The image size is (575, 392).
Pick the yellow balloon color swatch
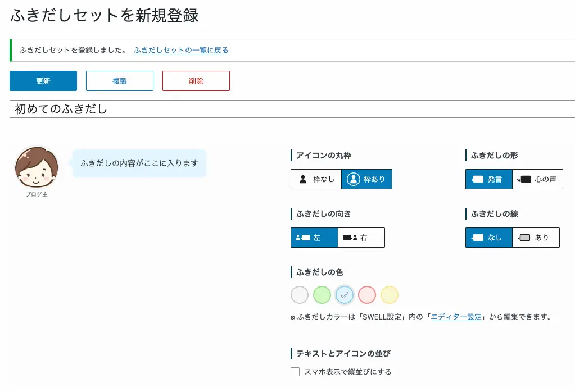(390, 295)
